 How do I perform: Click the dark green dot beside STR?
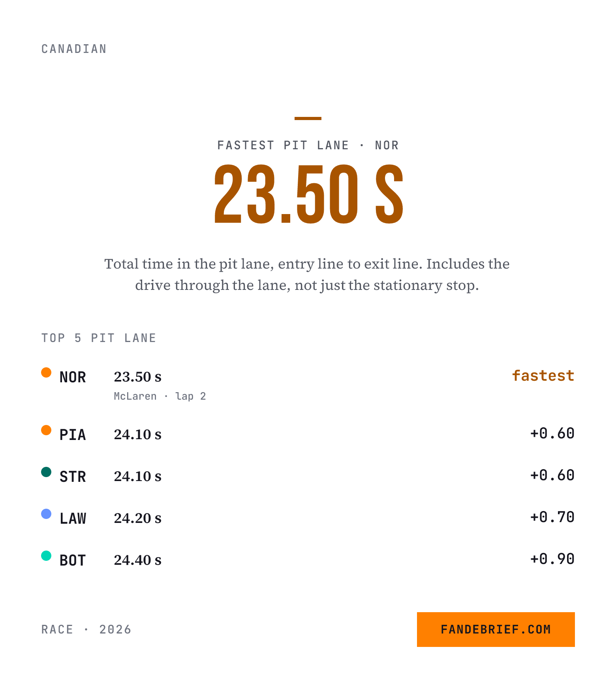(46, 472)
